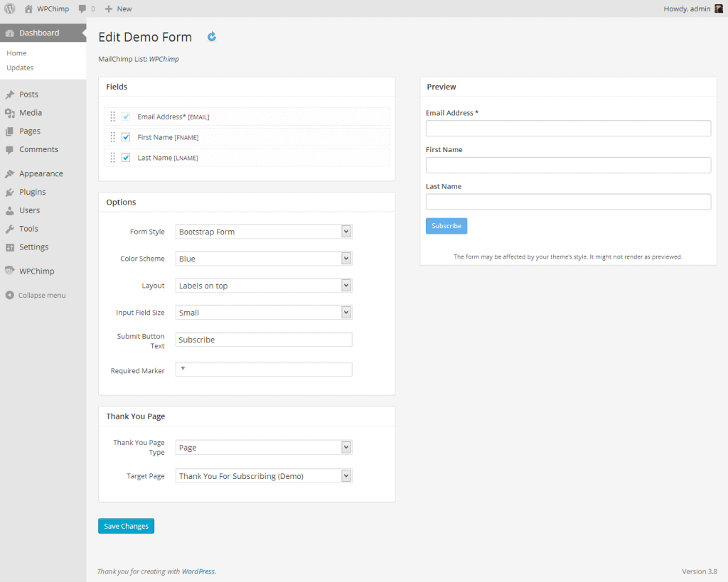
Task: Click the Save Changes button
Action: (x=127, y=526)
